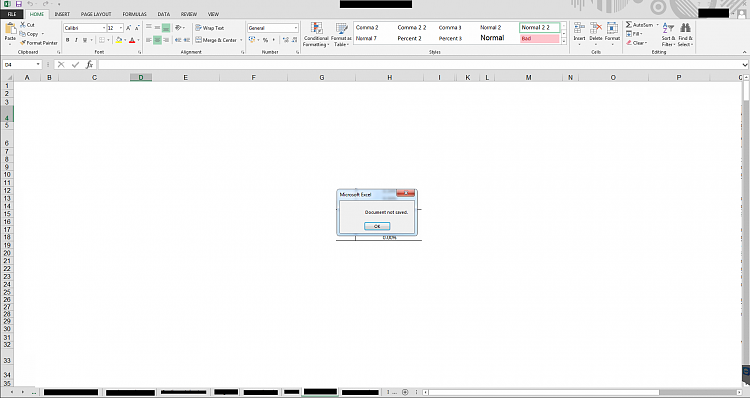Switch to the FORMULAS tab
Screen dimensions: 750x398
click(134, 14)
